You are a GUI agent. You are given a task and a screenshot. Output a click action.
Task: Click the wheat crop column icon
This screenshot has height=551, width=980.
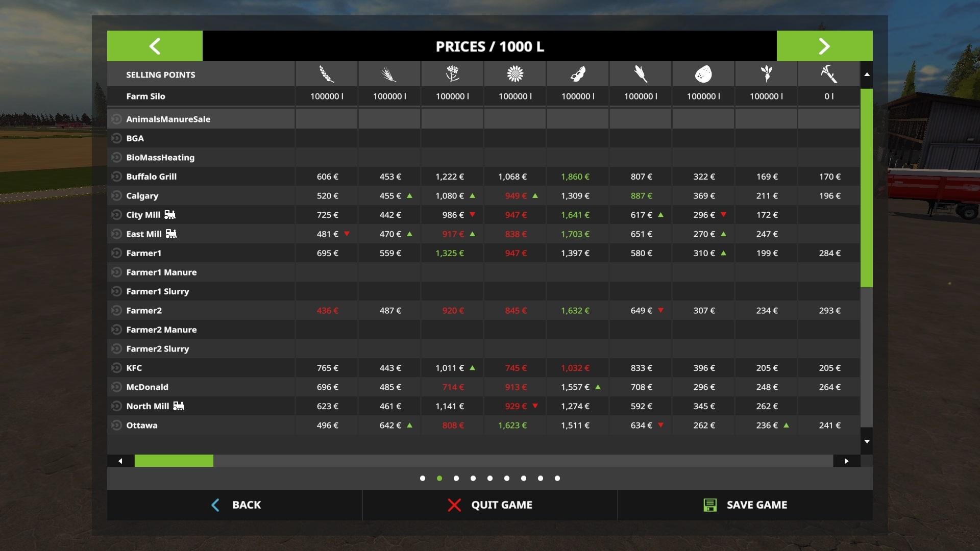(x=327, y=74)
